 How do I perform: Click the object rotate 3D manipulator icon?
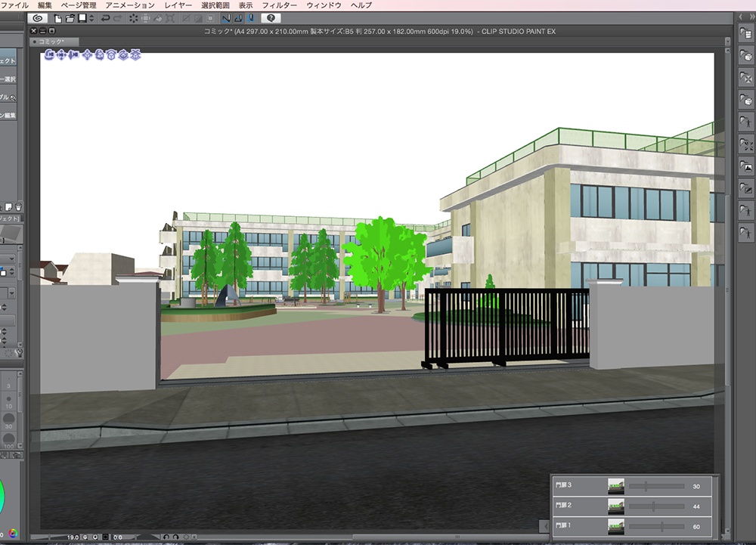tap(99, 55)
